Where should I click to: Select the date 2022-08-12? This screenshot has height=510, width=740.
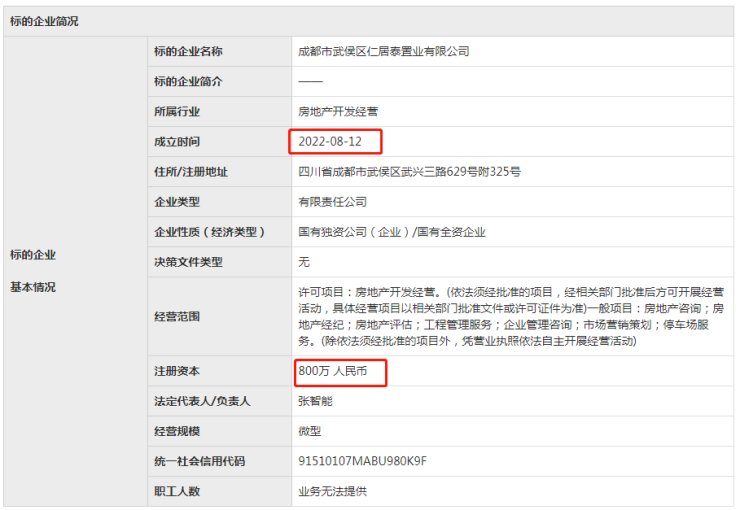coord(330,142)
